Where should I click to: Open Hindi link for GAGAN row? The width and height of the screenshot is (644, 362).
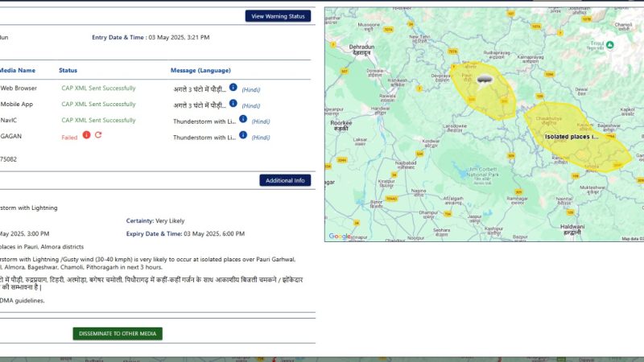tap(261, 138)
